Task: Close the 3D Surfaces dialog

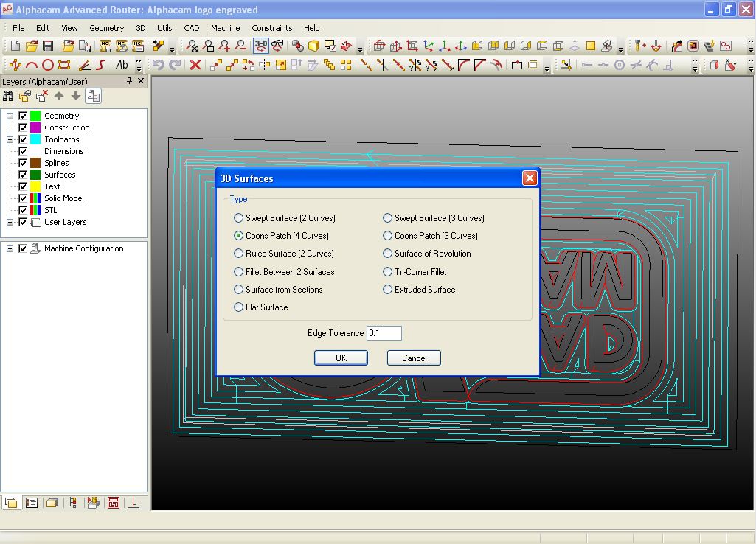Action: click(x=530, y=178)
